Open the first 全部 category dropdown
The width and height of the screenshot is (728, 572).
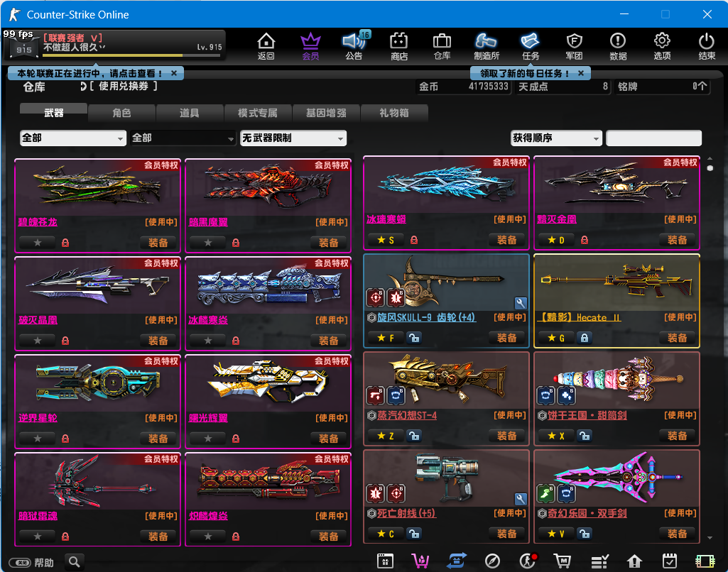point(73,138)
